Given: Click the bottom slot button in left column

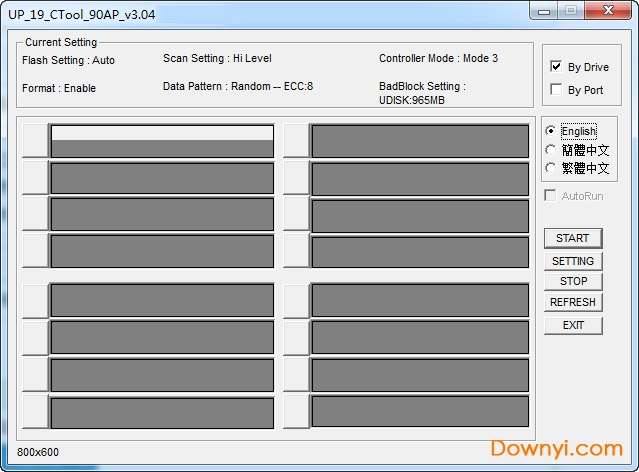Looking at the screenshot, I should point(35,411).
